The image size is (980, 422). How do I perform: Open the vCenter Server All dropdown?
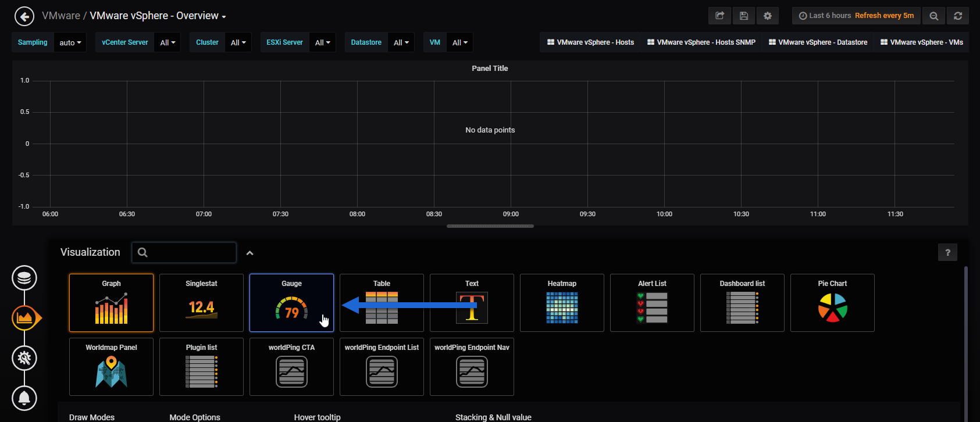coord(168,42)
